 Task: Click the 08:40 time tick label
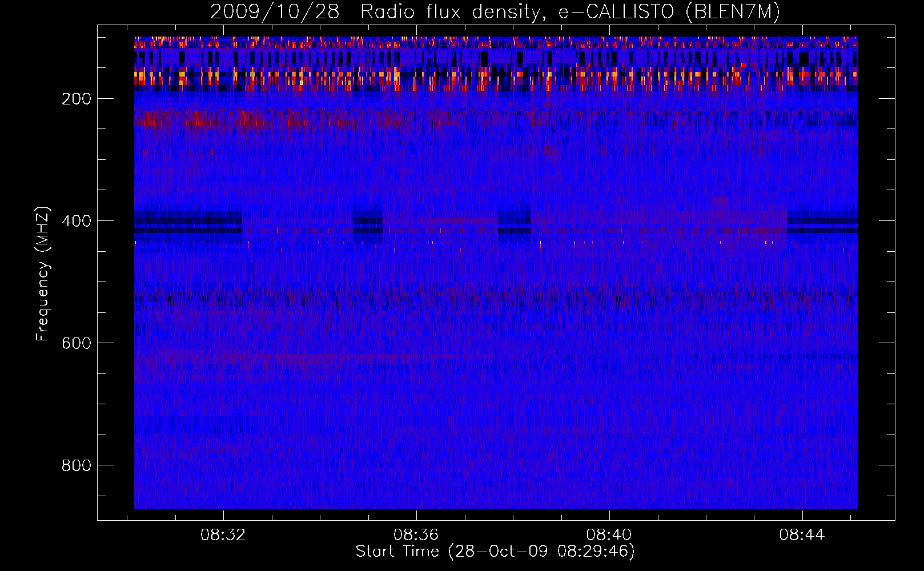(x=609, y=535)
